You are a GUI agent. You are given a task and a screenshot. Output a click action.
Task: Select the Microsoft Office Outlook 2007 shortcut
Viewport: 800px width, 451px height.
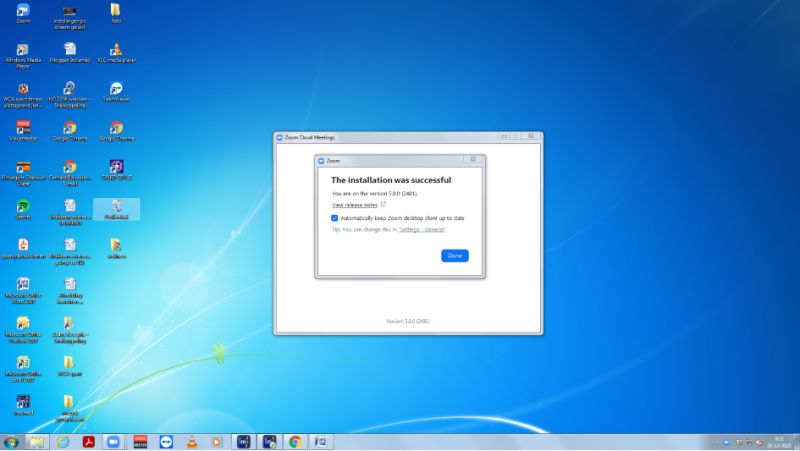23,331
